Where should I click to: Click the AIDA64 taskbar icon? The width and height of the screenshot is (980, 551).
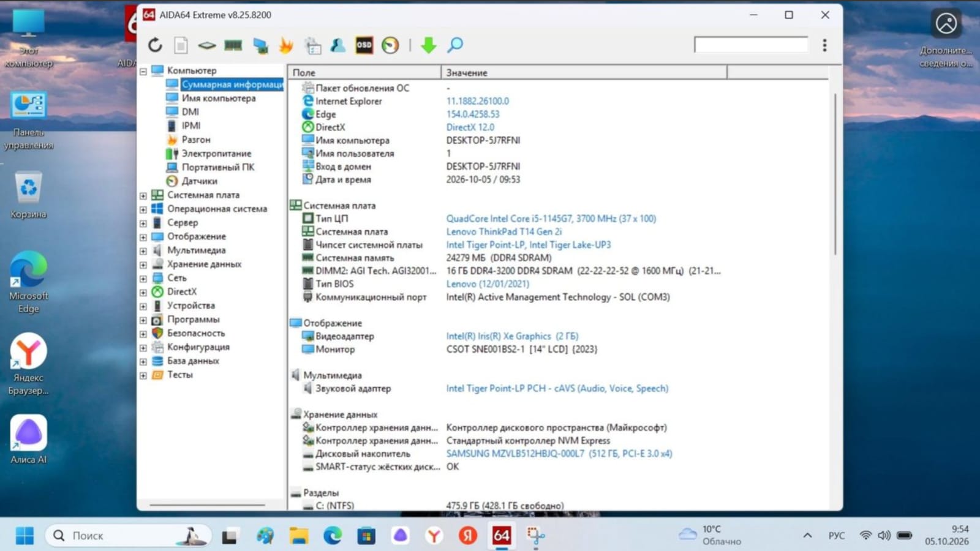point(502,536)
